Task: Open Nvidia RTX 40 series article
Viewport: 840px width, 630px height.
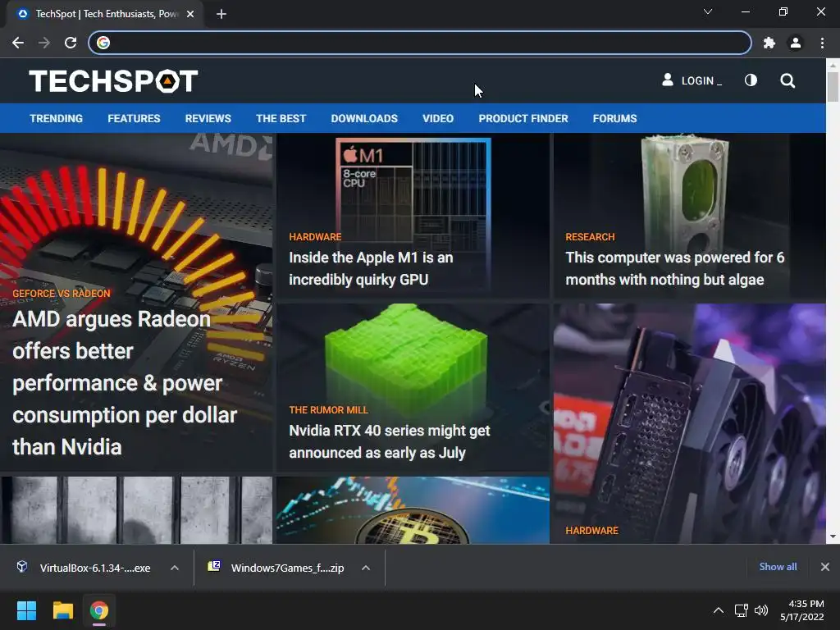Action: click(x=390, y=441)
